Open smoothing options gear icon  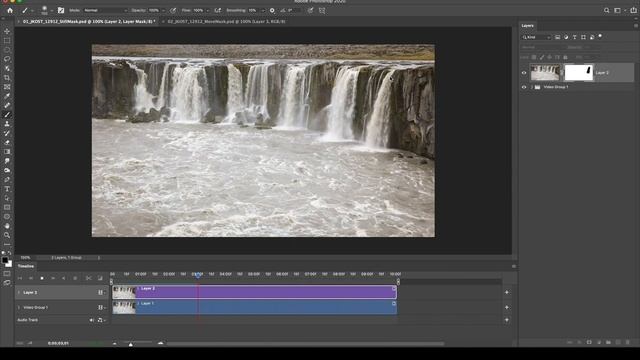[272, 11]
